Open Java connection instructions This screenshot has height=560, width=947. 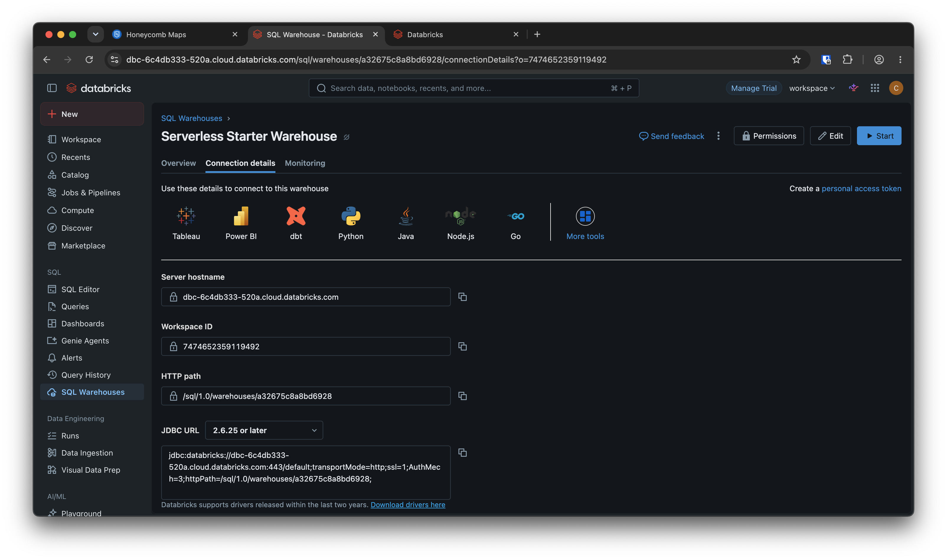click(406, 223)
